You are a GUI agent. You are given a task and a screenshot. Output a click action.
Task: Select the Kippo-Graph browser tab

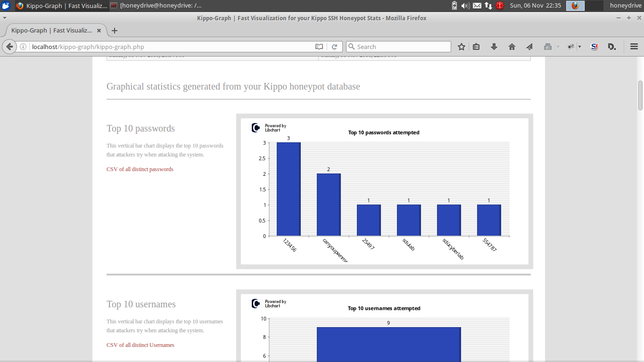[x=52, y=31]
